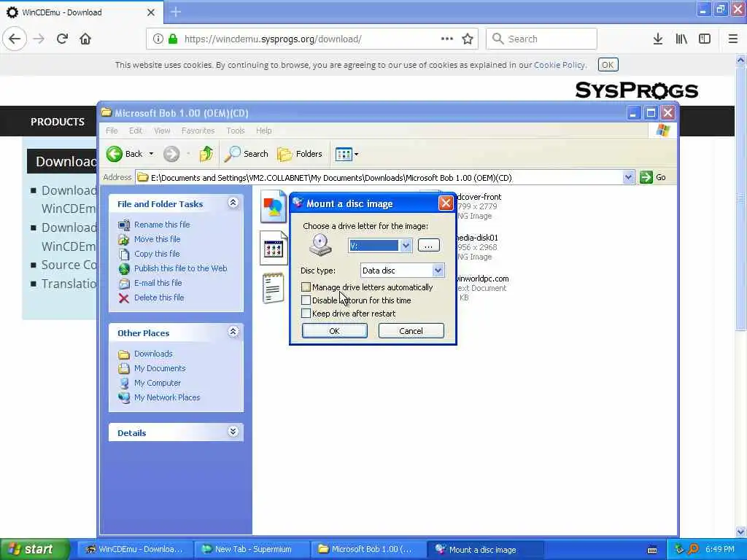Viewport: 747px width, 560px height.
Task: Open Explorer Help menu
Action: pyautogui.click(x=263, y=131)
